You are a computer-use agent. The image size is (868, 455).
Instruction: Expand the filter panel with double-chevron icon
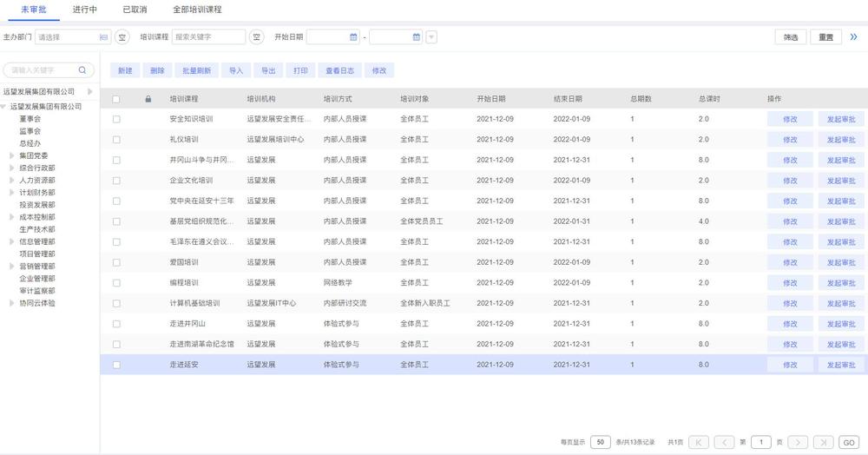(854, 37)
